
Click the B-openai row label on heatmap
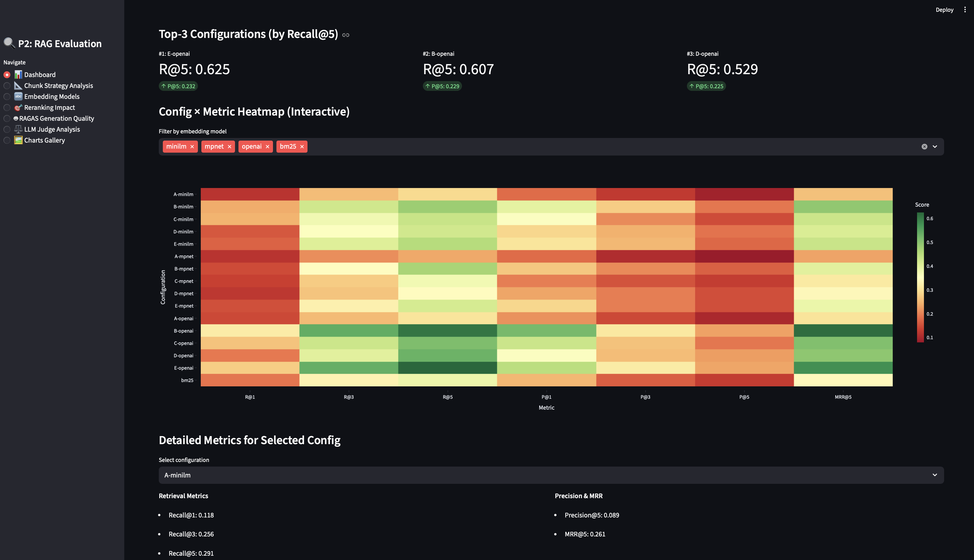(x=184, y=331)
